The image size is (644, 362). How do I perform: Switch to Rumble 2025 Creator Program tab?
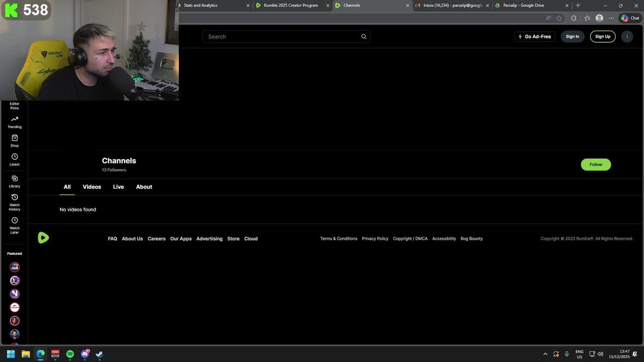click(x=292, y=6)
